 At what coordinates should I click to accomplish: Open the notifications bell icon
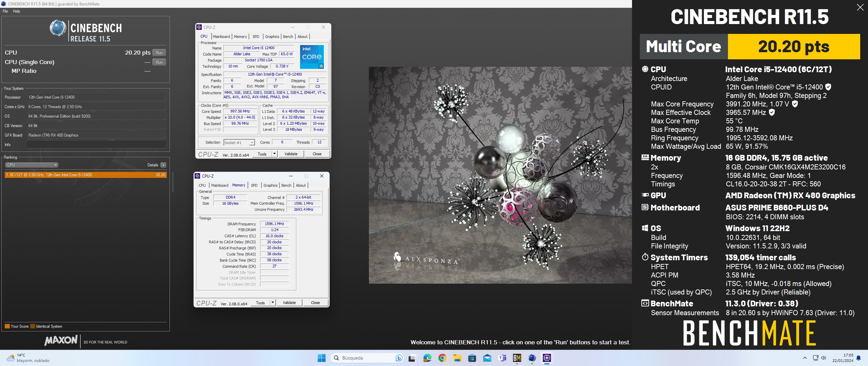click(x=859, y=358)
